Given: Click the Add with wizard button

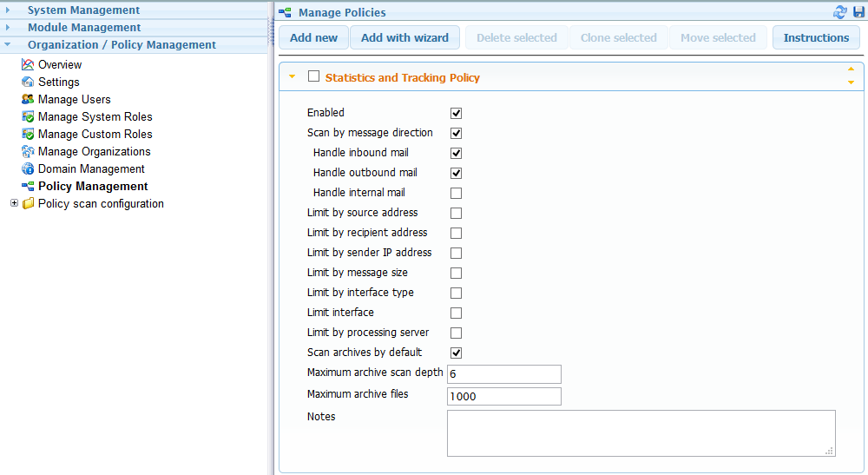Looking at the screenshot, I should tap(404, 37).
